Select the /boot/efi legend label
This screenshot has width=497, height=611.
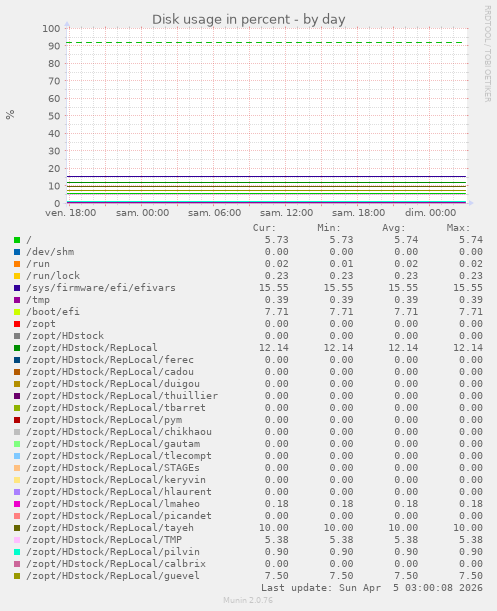point(53,312)
